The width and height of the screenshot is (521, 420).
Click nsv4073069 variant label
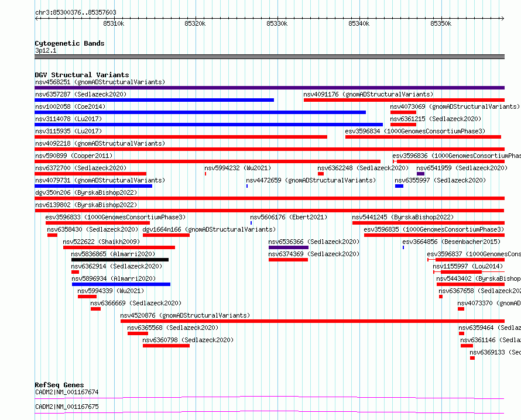pyautogui.click(x=454, y=106)
